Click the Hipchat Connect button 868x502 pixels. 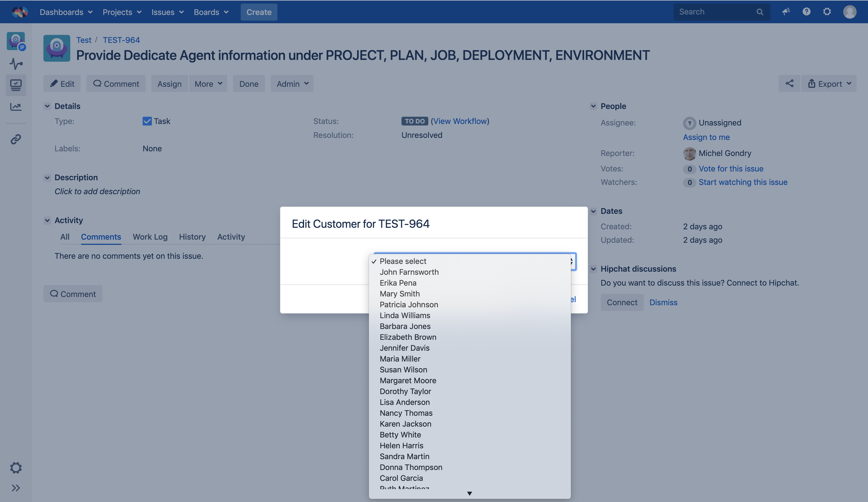(x=622, y=302)
